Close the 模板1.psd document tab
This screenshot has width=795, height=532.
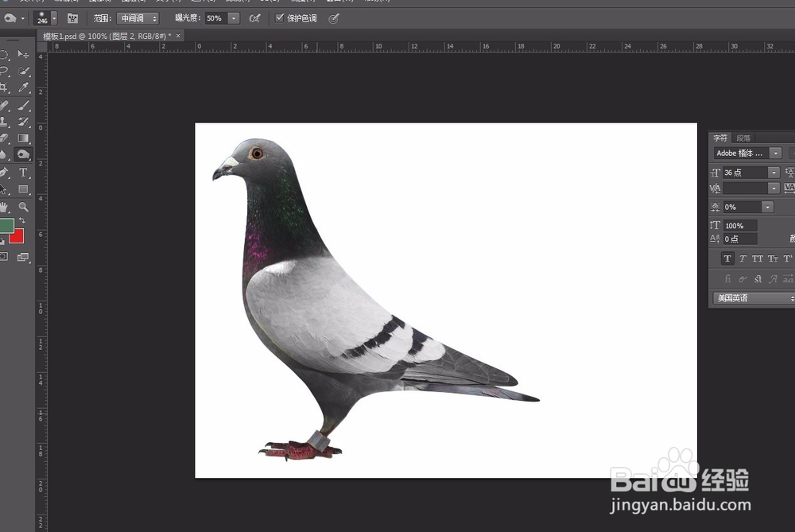click(x=178, y=36)
